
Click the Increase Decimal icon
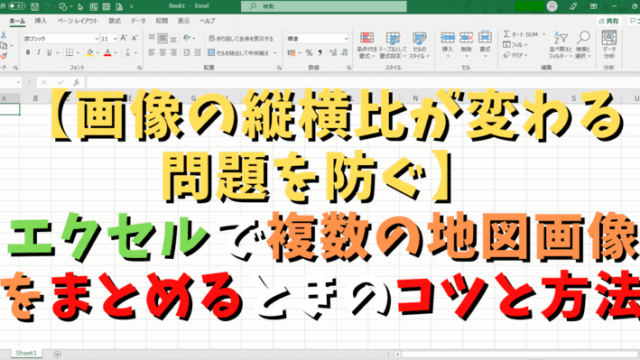tap(333, 53)
